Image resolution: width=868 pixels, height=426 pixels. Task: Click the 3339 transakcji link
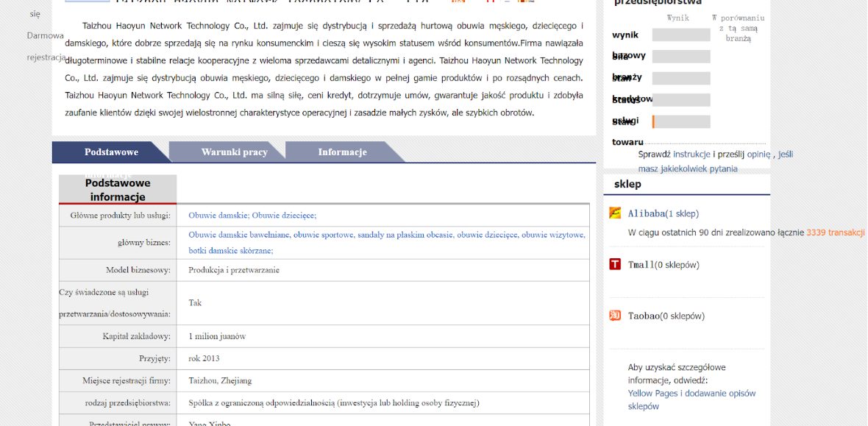pos(835,232)
